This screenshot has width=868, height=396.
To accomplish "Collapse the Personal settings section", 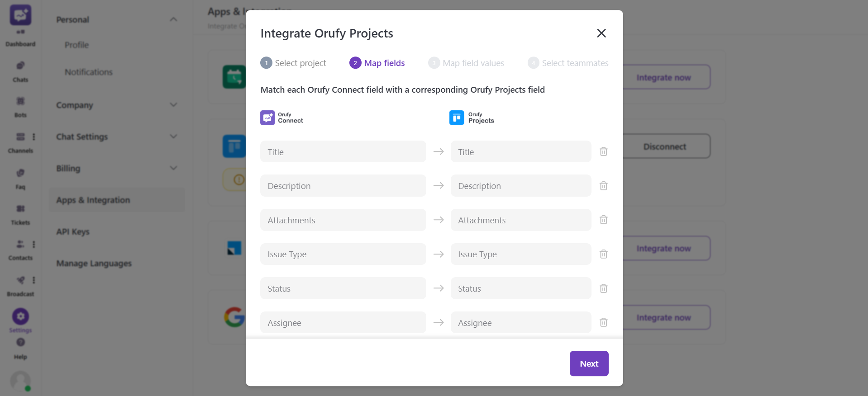I will coord(173,19).
